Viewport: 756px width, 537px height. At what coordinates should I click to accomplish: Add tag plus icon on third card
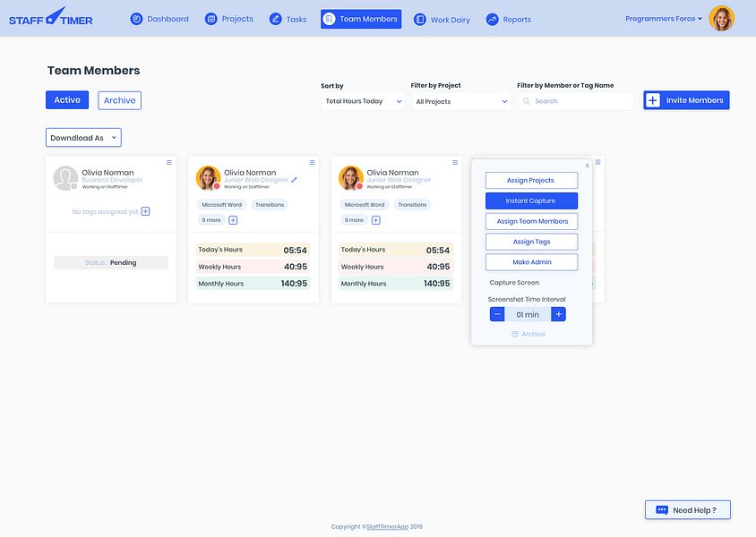click(x=376, y=220)
